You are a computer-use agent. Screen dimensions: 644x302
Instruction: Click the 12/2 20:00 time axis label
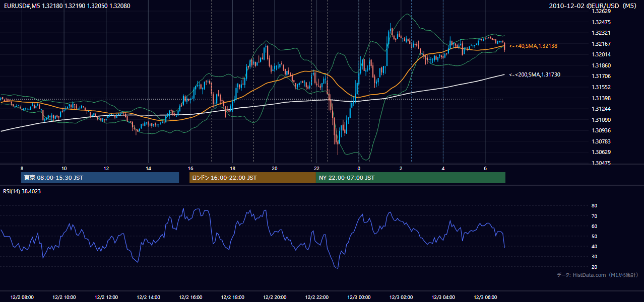coord(275,297)
